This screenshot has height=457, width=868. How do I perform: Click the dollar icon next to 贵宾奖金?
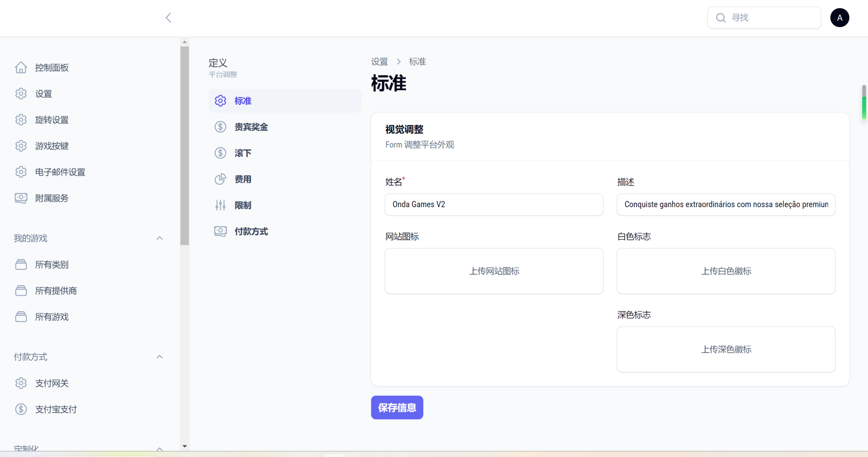click(220, 127)
